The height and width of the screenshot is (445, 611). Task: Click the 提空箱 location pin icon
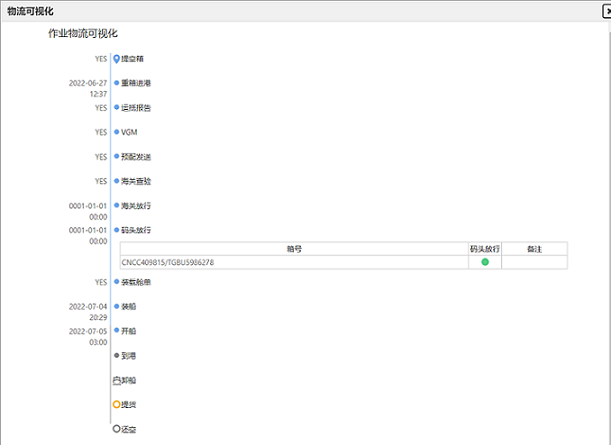[x=117, y=59]
